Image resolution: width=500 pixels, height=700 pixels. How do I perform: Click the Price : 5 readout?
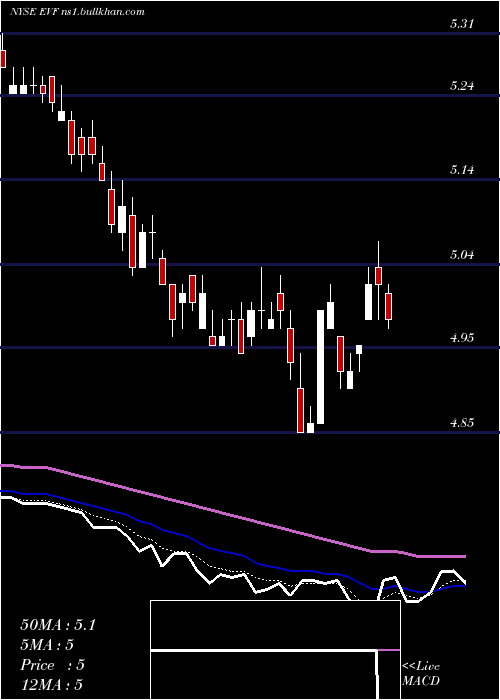pyautogui.click(x=52, y=665)
